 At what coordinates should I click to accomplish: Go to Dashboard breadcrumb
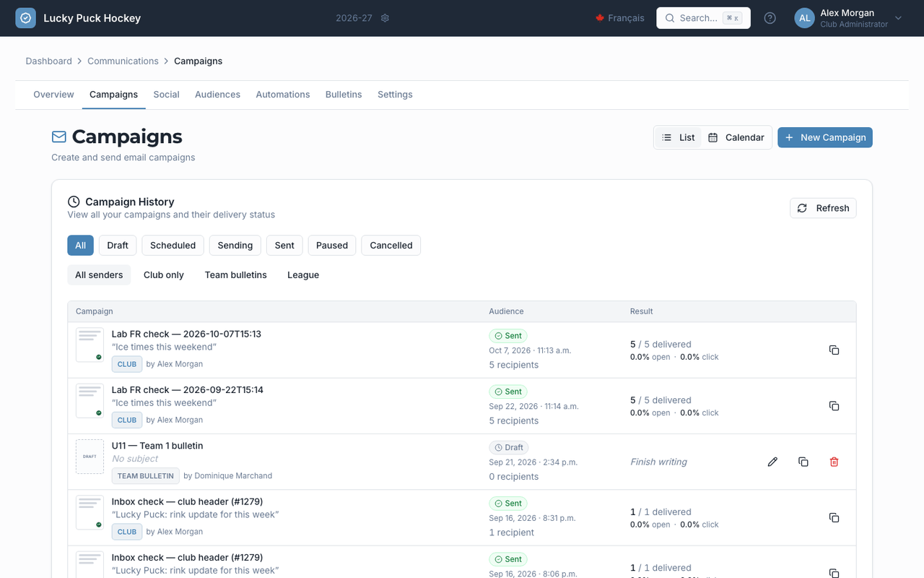click(48, 61)
